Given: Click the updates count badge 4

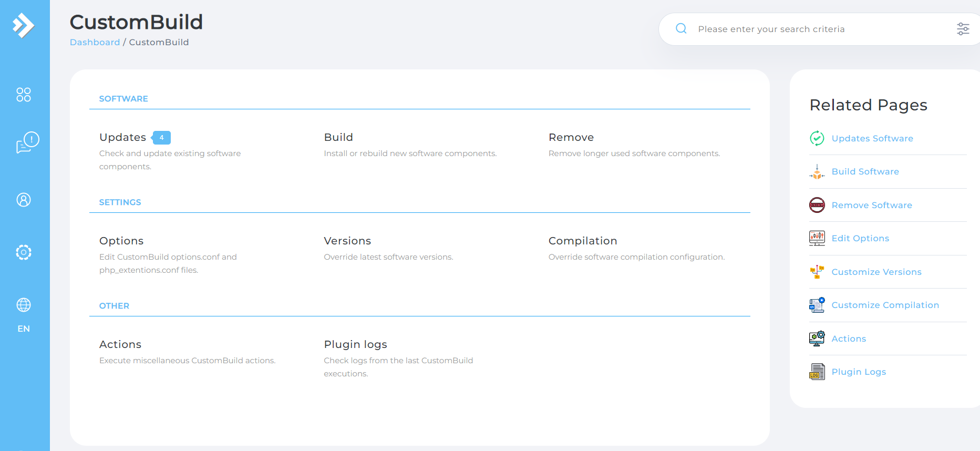Looking at the screenshot, I should point(162,138).
